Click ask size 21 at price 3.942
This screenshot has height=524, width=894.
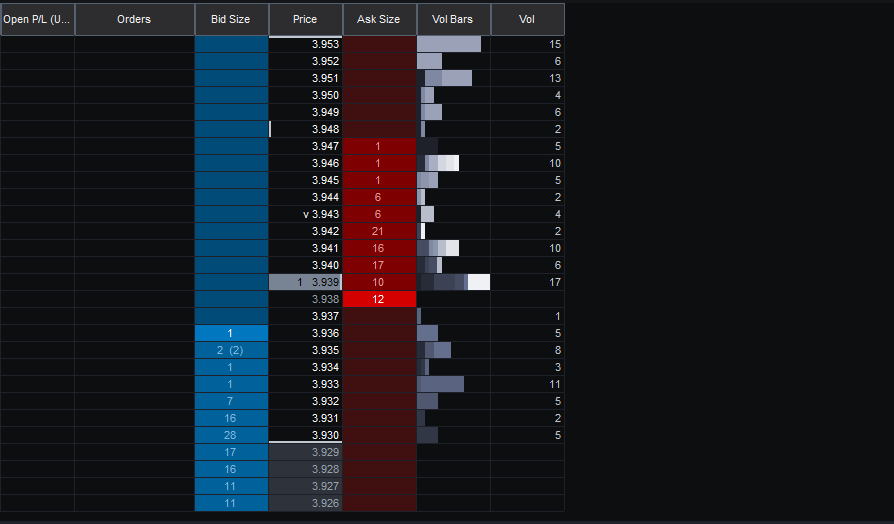tap(380, 231)
